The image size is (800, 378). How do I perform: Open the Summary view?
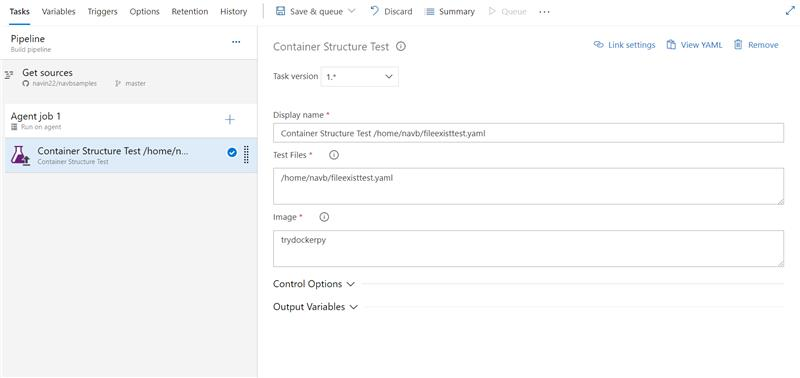(450, 11)
